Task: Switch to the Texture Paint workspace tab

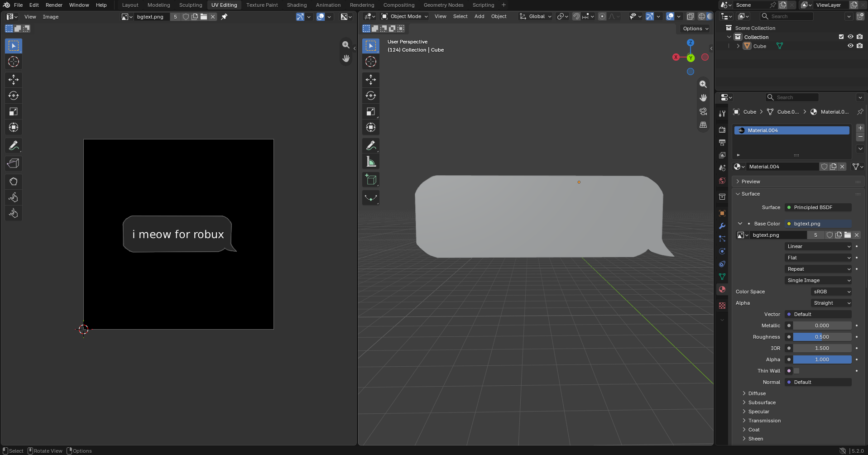Action: (262, 5)
